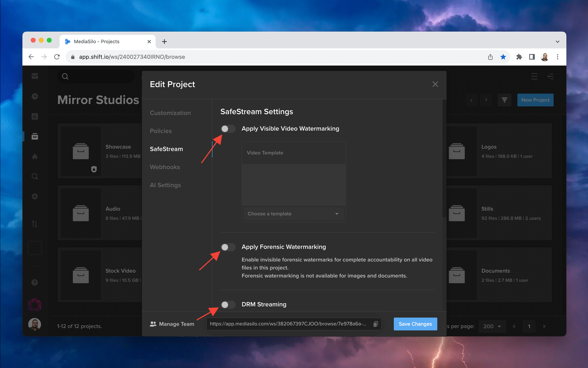Toggle Apply Visible Video Watermarking switch
588x368 pixels.
[228, 129]
